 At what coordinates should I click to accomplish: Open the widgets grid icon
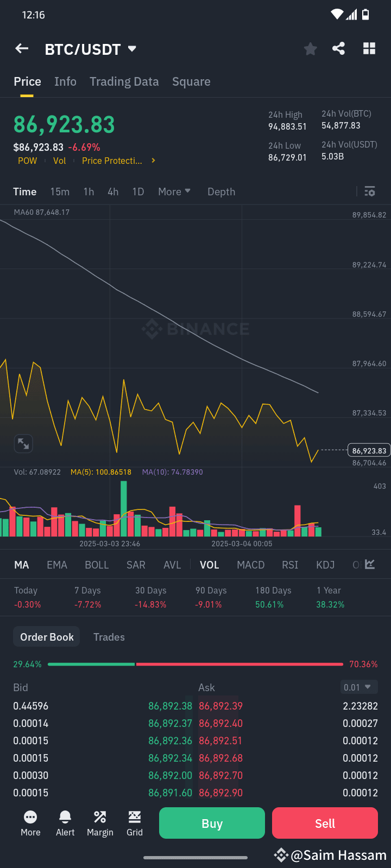coord(369,48)
